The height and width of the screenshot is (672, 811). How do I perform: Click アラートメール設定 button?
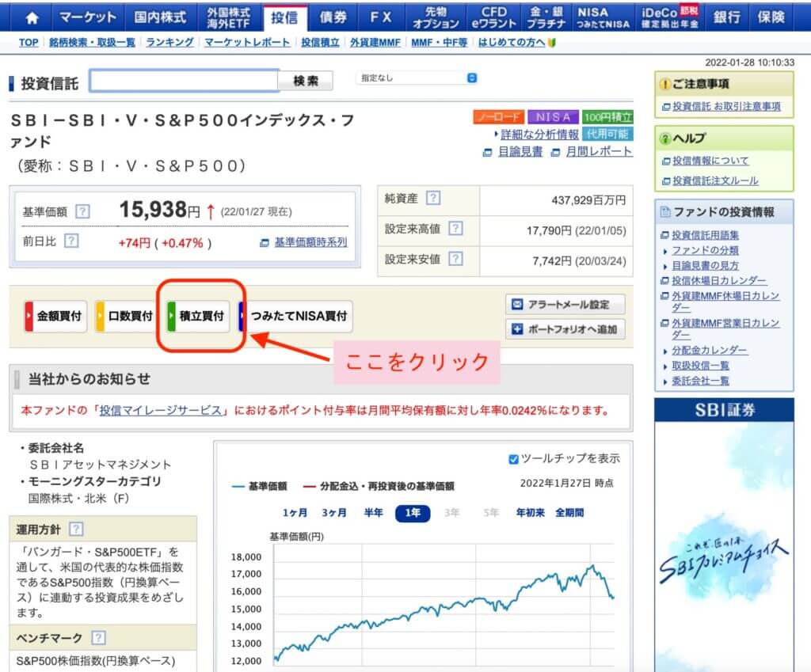click(x=565, y=305)
